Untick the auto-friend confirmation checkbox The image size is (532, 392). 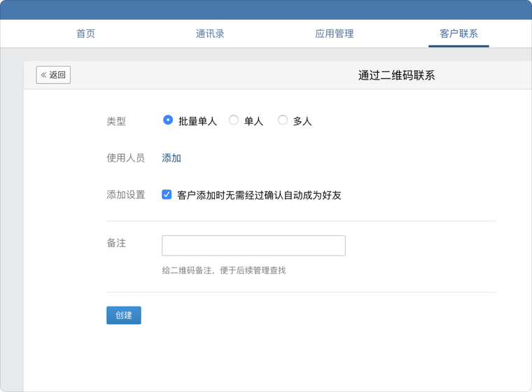pyautogui.click(x=167, y=195)
